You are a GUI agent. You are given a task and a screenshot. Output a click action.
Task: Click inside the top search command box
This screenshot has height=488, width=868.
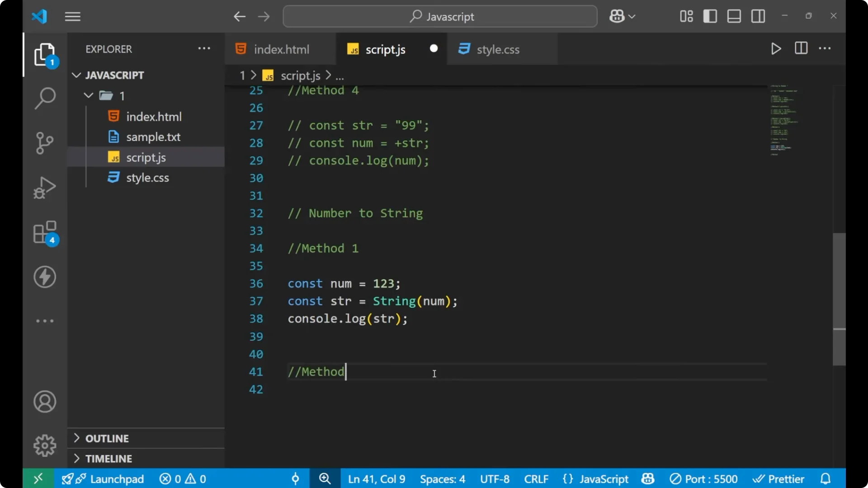click(x=439, y=16)
